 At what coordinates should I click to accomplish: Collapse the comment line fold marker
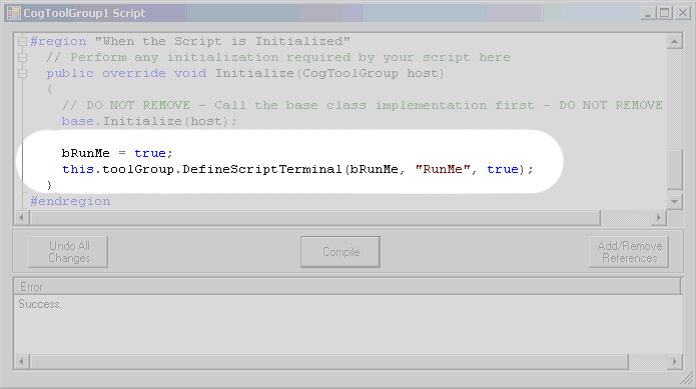[x=22, y=58]
